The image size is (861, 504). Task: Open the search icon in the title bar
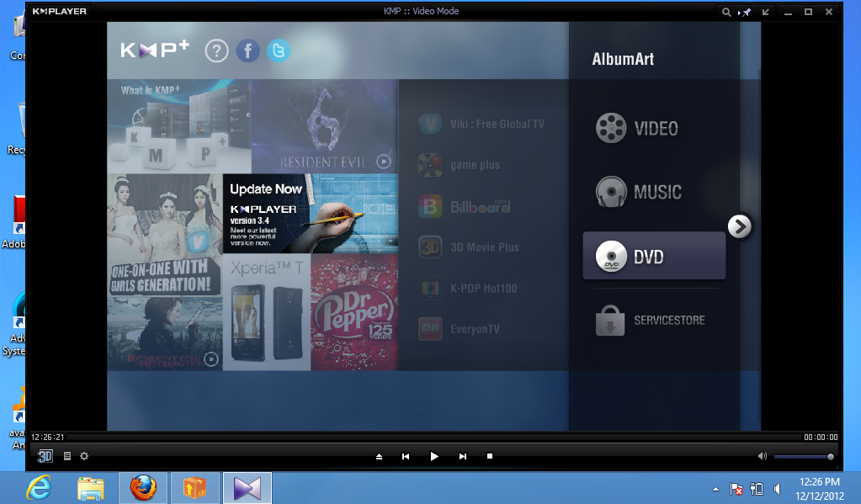725,11
